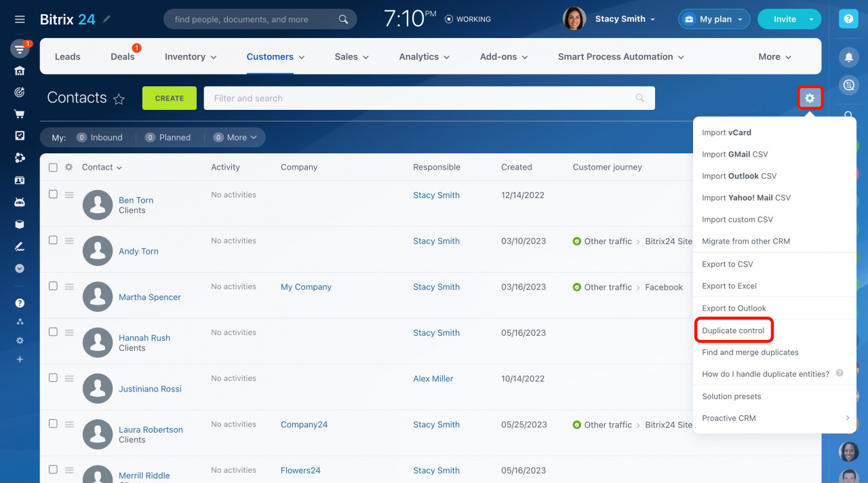The image size is (868, 483).
Task: Open the Deals tab
Action: coord(123,57)
